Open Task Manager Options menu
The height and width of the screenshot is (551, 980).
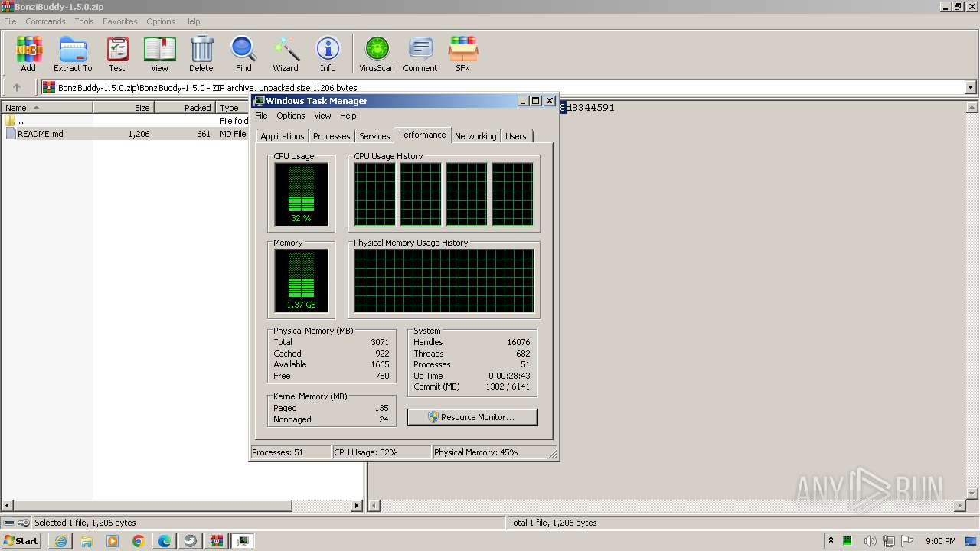(291, 116)
